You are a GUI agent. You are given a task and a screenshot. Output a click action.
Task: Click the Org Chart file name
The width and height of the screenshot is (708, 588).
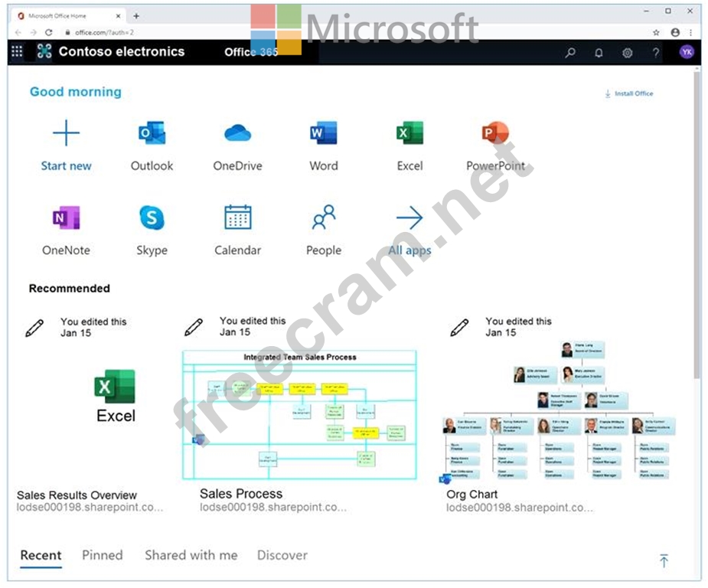point(471,495)
